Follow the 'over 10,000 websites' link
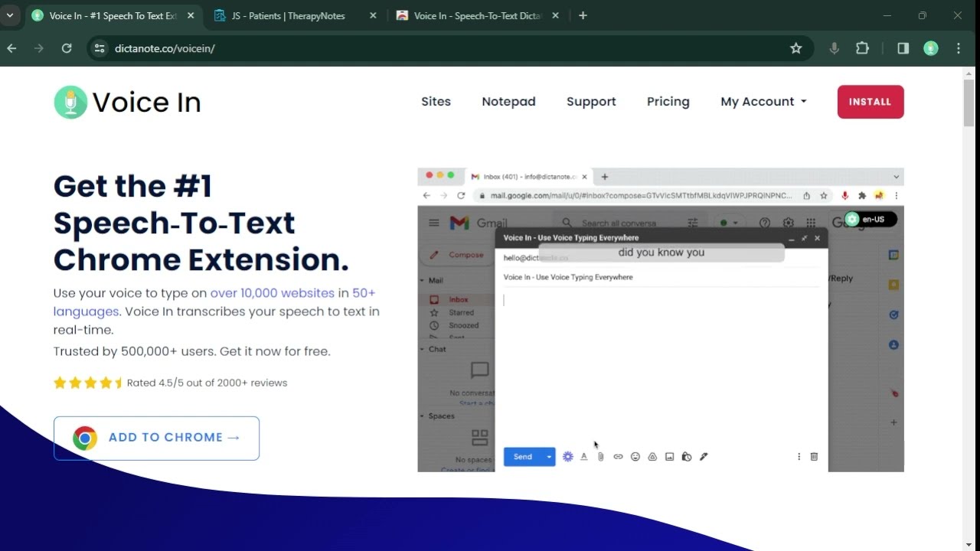 pos(273,293)
